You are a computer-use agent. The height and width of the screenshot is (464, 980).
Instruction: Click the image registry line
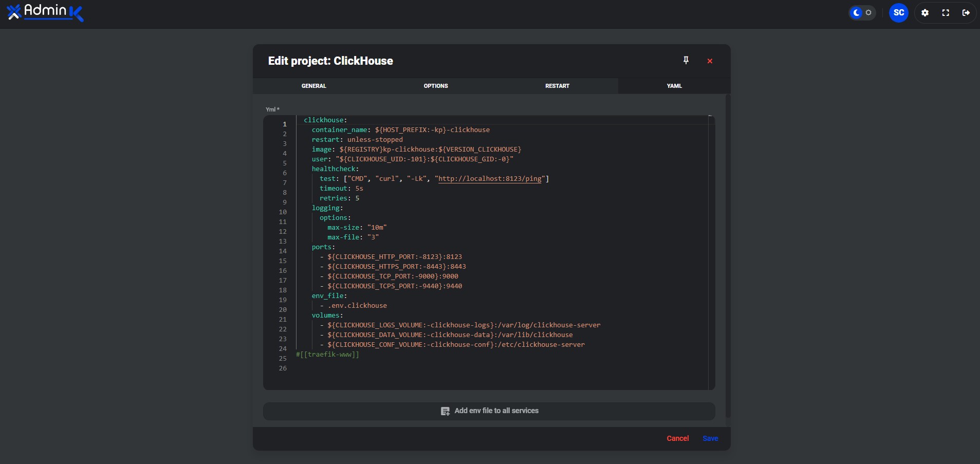[x=416, y=150]
